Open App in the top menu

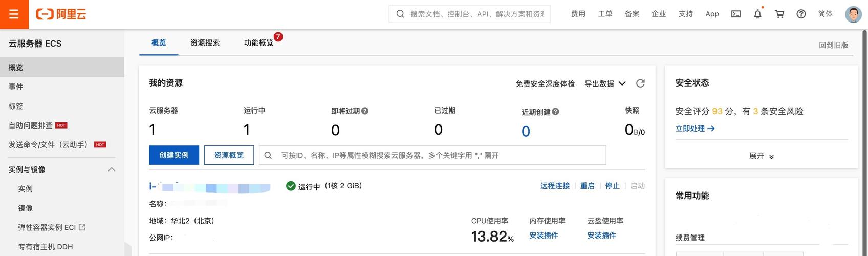pos(712,14)
